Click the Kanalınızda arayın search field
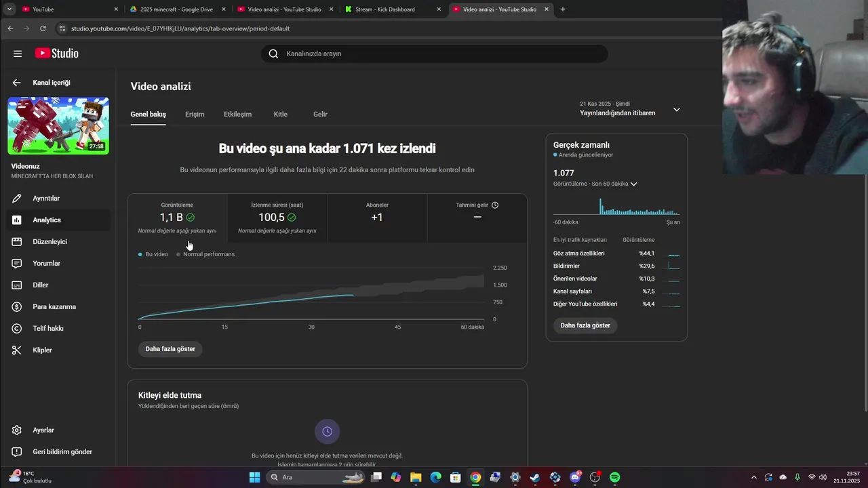The width and height of the screenshot is (868, 488). [x=434, y=54]
